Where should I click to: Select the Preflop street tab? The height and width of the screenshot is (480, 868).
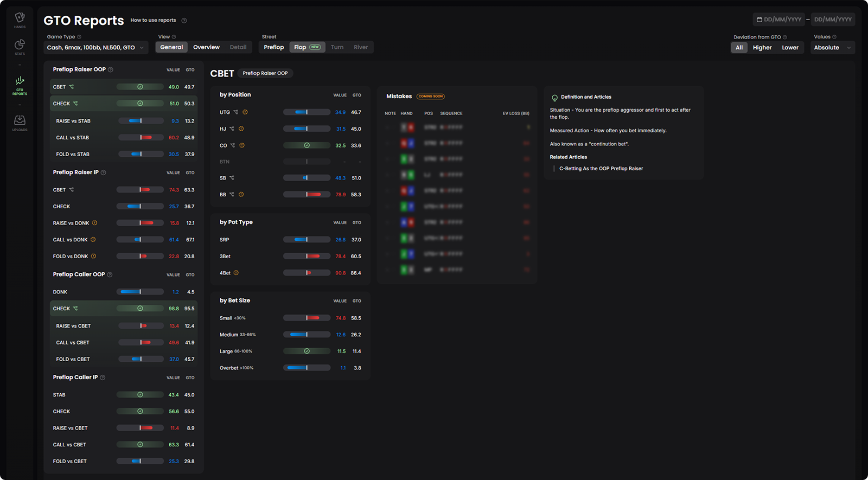(273, 47)
